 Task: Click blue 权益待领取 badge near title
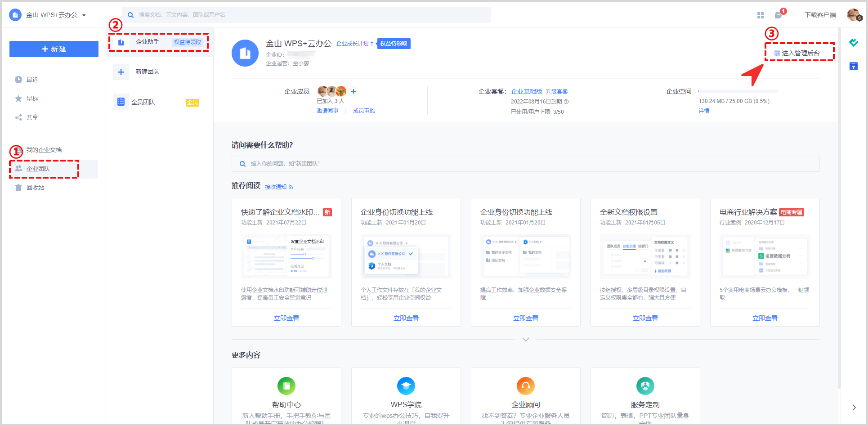[394, 44]
